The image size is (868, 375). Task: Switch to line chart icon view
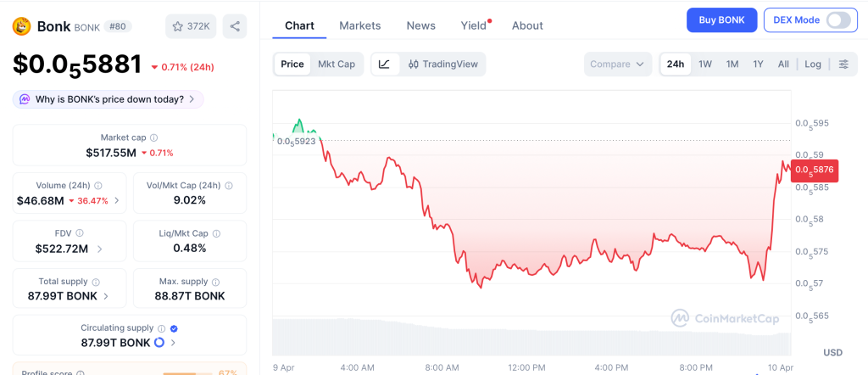point(384,64)
